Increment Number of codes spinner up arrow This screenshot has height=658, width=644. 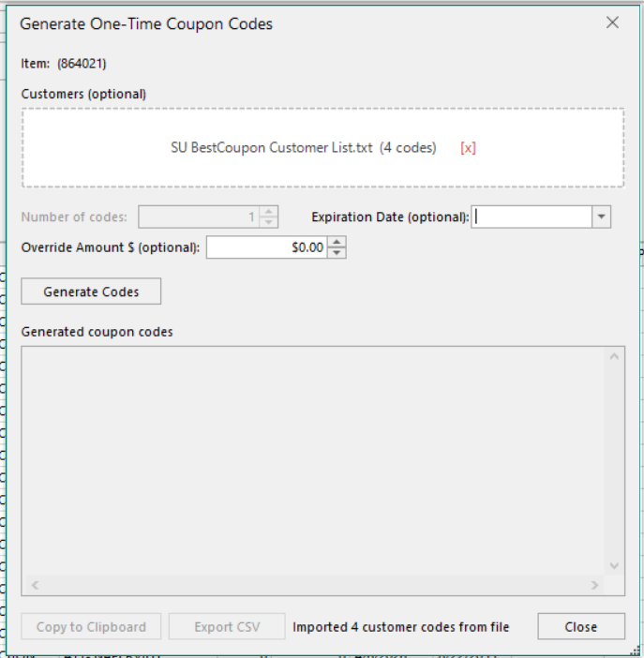click(x=269, y=212)
